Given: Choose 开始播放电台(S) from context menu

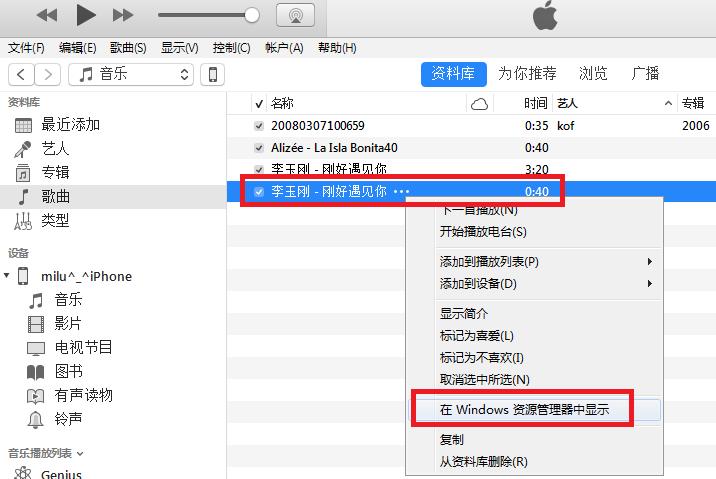Looking at the screenshot, I should pyautogui.click(x=483, y=232).
